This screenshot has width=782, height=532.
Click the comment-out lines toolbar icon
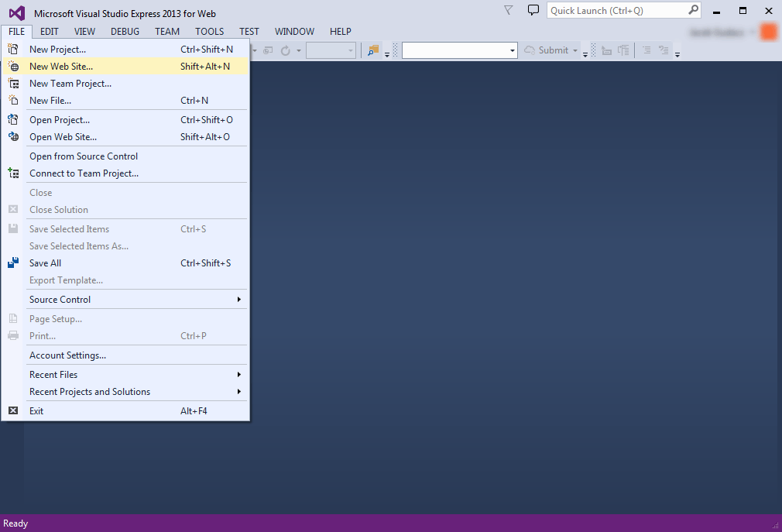click(647, 50)
